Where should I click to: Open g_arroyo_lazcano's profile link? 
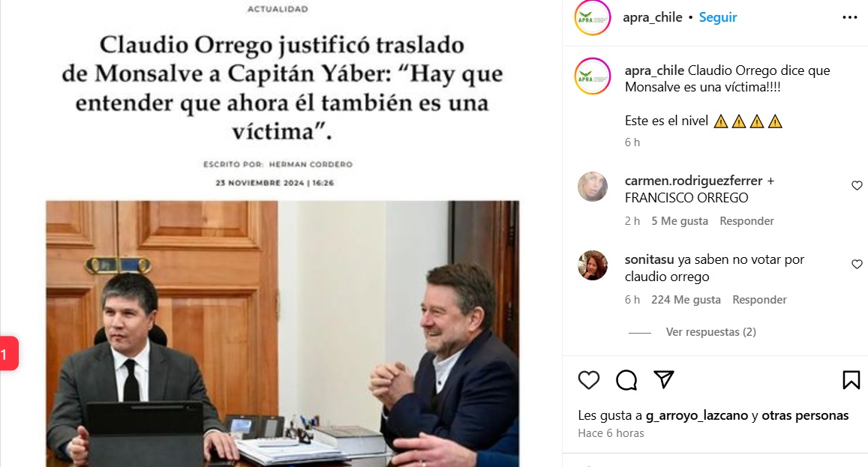pos(696,415)
